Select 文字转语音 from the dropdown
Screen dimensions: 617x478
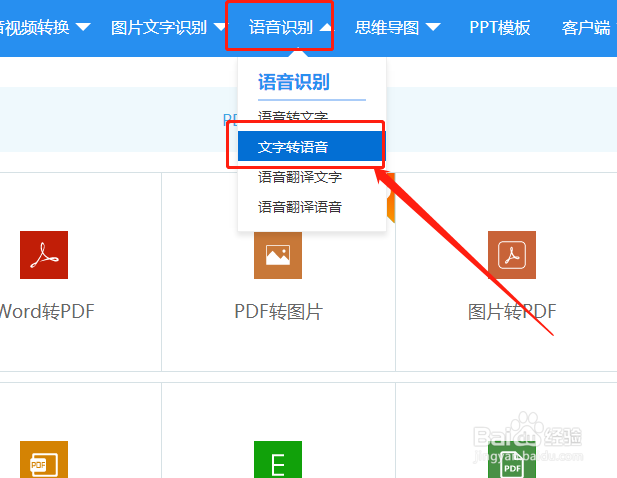[x=311, y=147]
